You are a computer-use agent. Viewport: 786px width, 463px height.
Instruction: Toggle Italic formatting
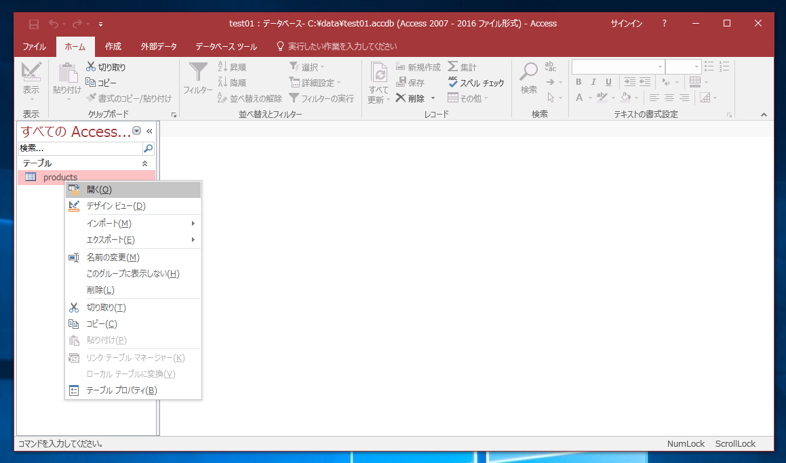coord(594,82)
